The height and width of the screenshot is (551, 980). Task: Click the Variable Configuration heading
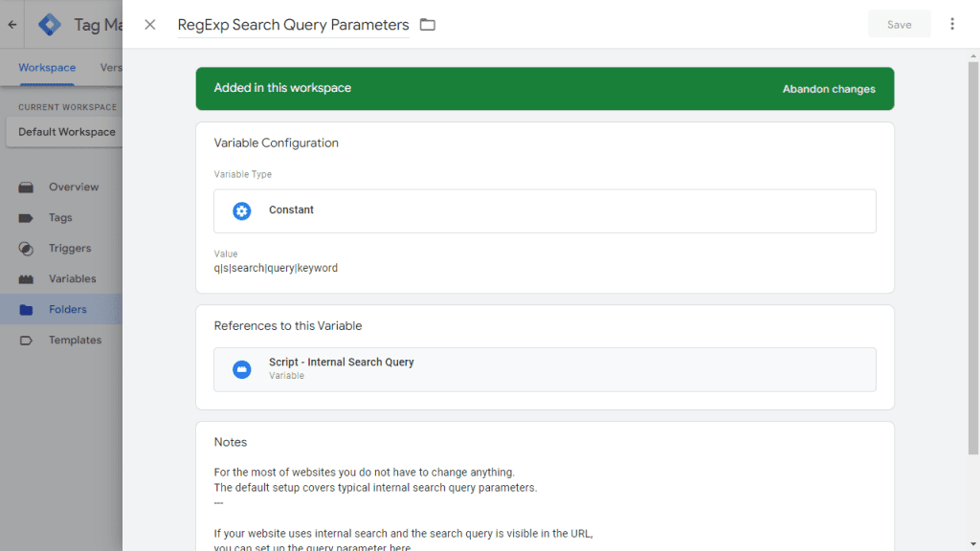276,143
